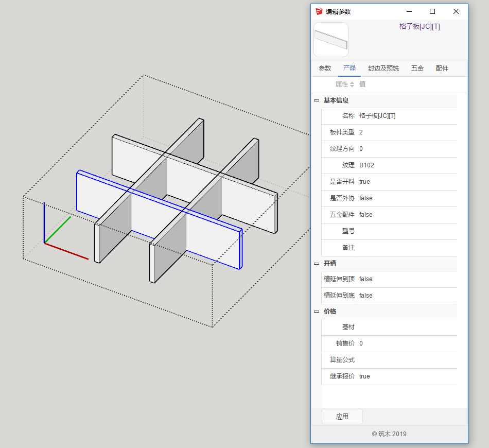
Task: Collapse the 开槽 section
Action: click(317, 264)
